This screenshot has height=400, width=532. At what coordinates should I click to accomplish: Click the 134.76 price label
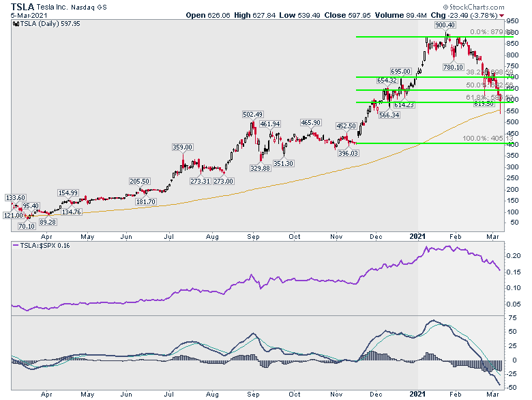tap(72, 212)
